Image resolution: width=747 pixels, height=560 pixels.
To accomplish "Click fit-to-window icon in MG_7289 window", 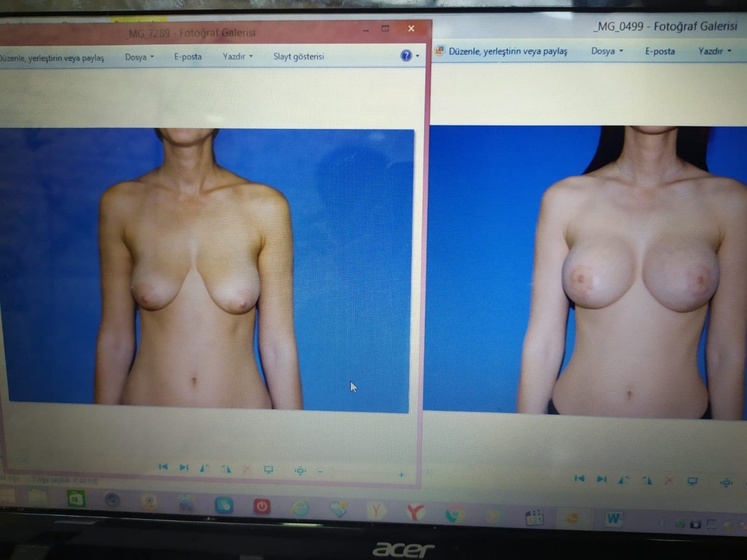I will coord(300,471).
